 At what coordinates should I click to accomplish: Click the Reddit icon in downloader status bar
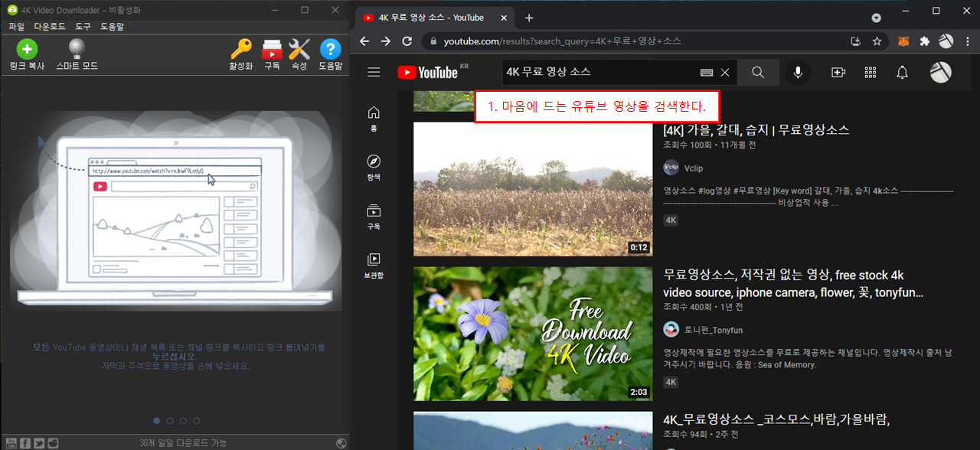click(51, 443)
